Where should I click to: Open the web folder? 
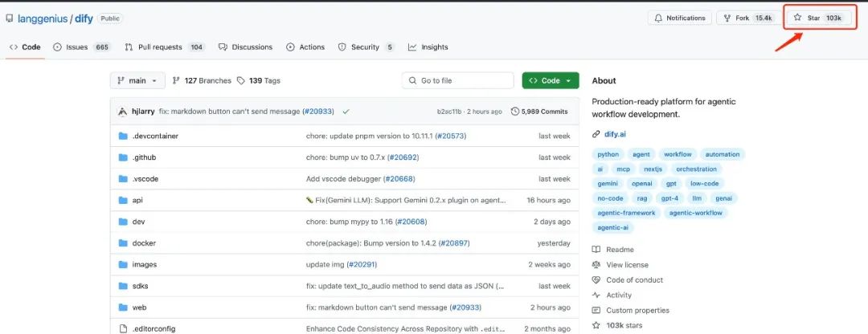tap(140, 308)
